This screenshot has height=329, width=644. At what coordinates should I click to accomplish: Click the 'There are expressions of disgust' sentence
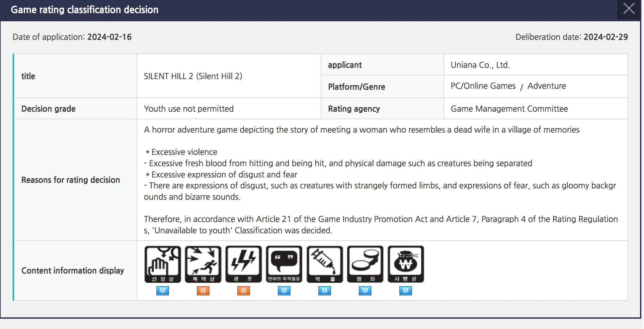tap(380, 191)
